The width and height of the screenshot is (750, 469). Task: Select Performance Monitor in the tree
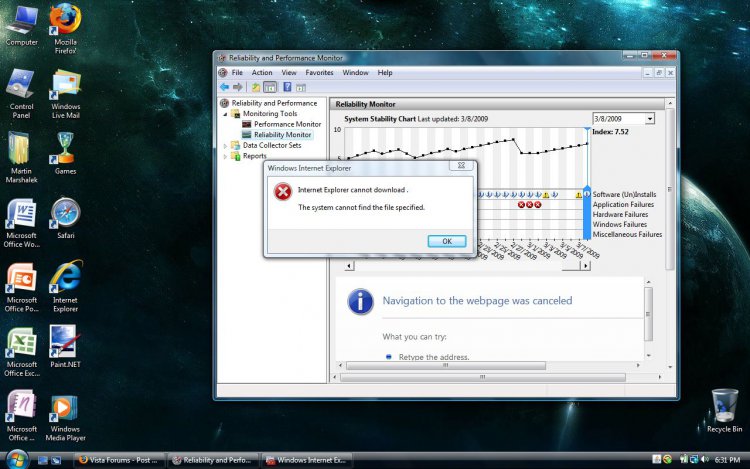pos(287,124)
